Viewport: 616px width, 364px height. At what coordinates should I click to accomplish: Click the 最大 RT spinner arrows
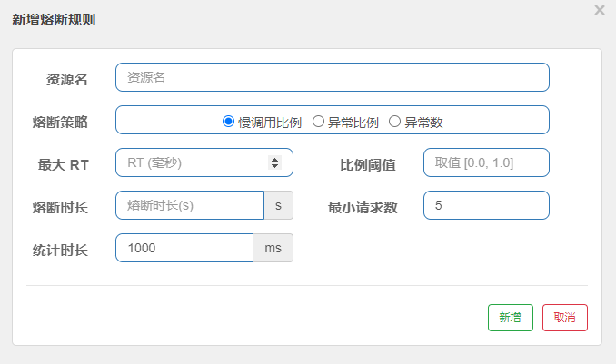[275, 162]
